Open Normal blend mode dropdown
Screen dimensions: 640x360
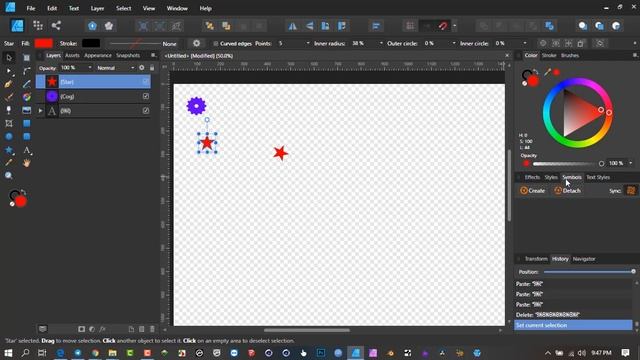point(133,68)
